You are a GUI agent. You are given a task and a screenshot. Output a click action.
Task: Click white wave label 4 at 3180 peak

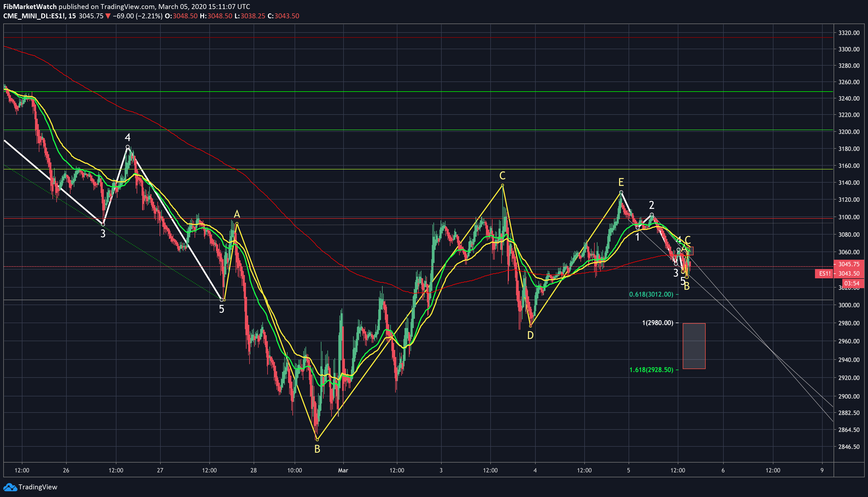127,138
